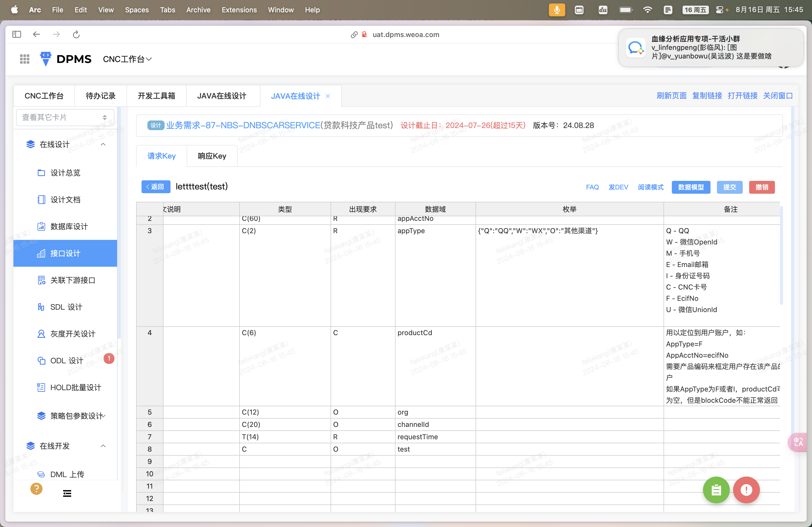The image size is (812, 527).
Task: Click the 数据模型 button
Action: [691, 187]
